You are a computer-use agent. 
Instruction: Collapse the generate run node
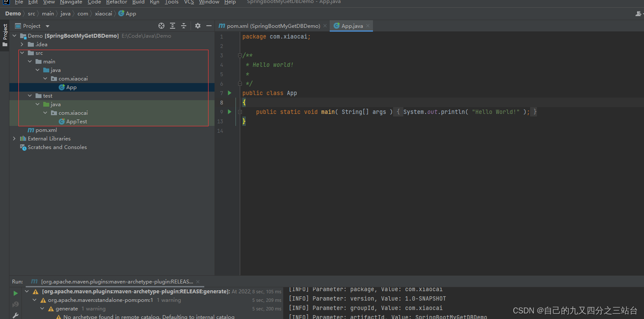click(43, 309)
